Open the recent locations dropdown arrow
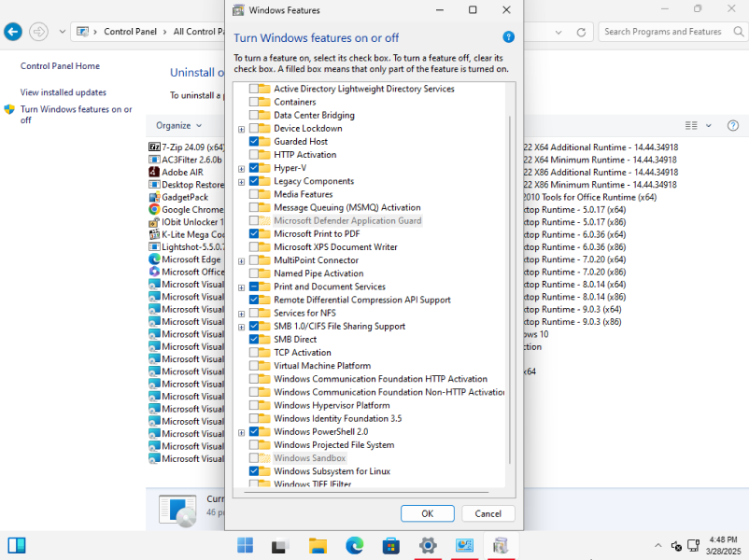Screen dimensions: 749x560 [x=62, y=32]
